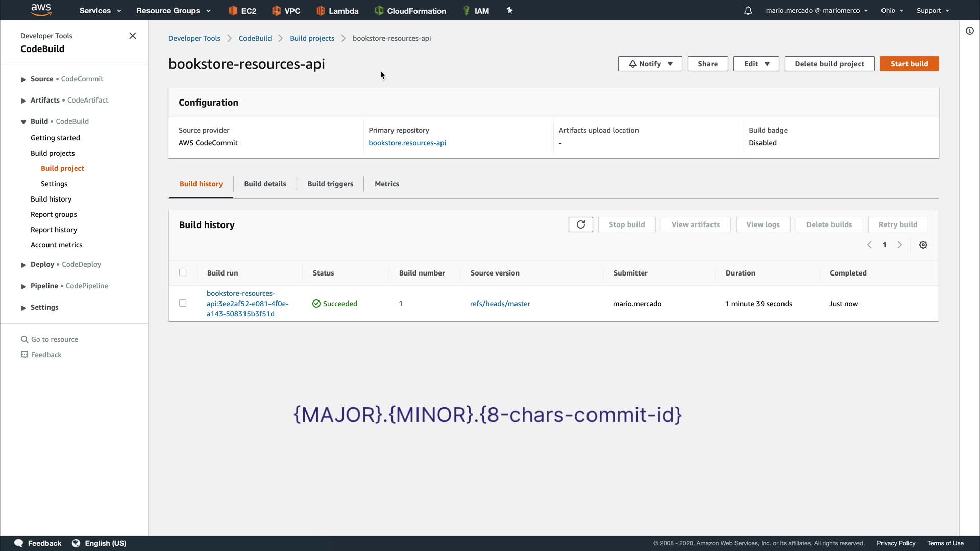Screen dimensions: 980x551
Task: Open the Notify dropdown
Action: coord(650,64)
